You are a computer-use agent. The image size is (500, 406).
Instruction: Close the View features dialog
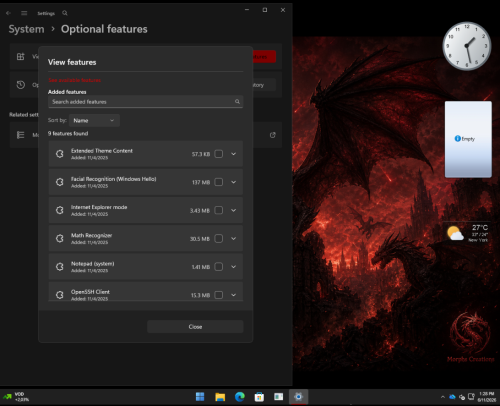(x=195, y=327)
